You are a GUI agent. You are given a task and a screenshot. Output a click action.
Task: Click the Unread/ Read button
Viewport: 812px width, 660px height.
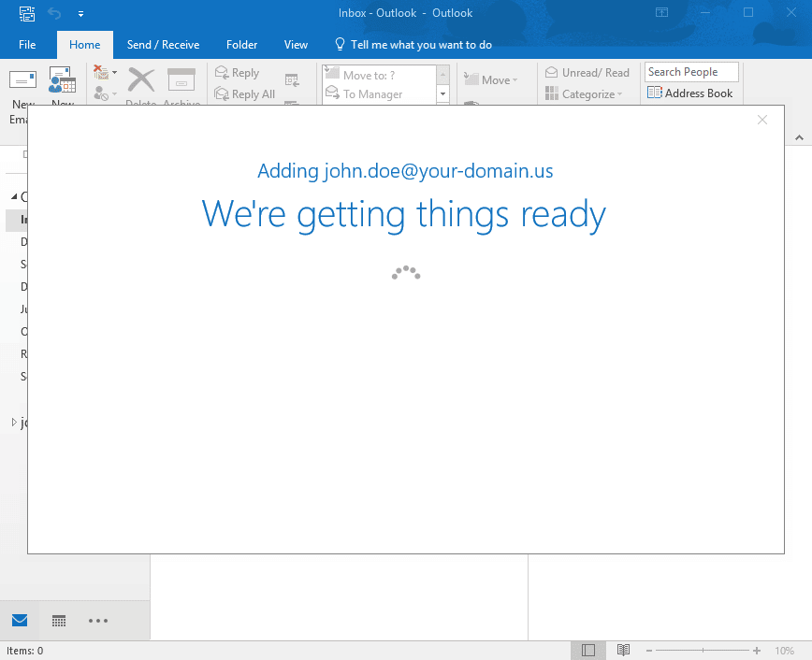pos(587,73)
